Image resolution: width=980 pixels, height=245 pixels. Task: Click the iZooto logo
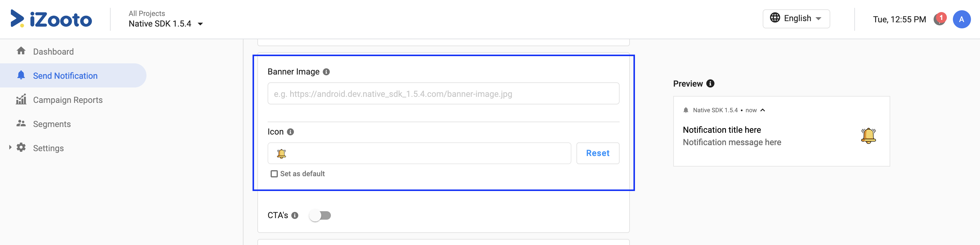[x=51, y=19]
